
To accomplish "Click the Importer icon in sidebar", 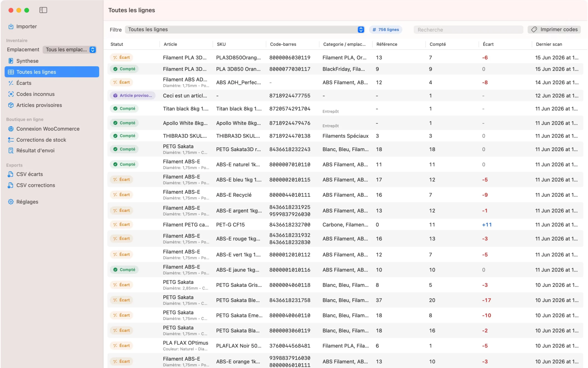I will (11, 26).
